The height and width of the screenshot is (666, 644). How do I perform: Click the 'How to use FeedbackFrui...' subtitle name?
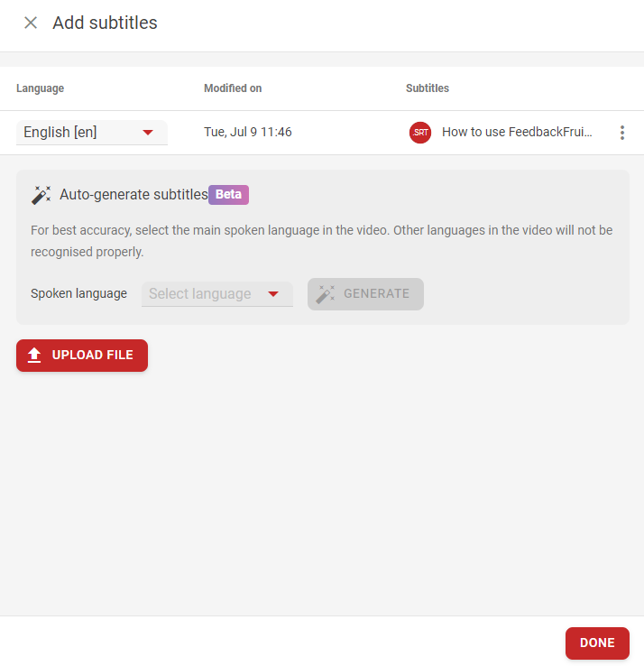pyautogui.click(x=517, y=132)
